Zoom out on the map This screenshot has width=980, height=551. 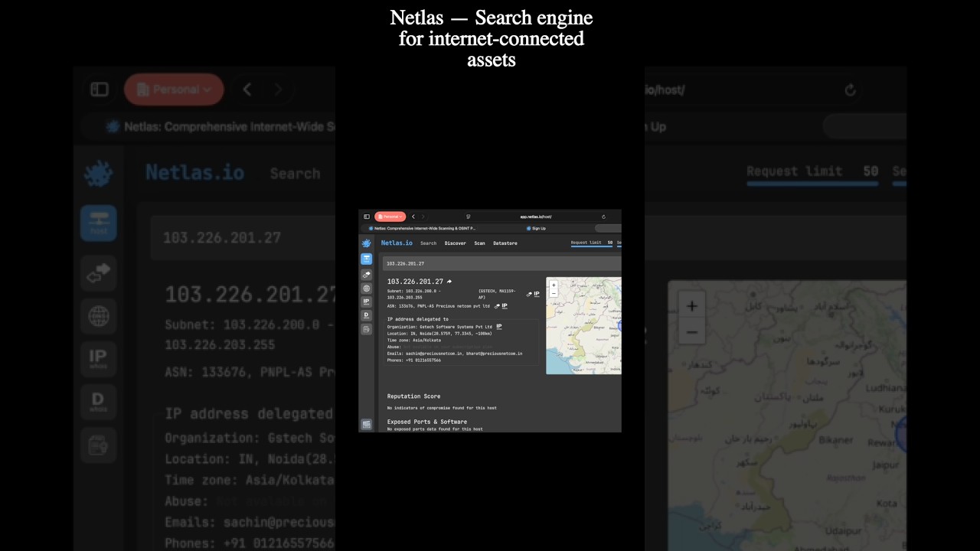pos(554,294)
